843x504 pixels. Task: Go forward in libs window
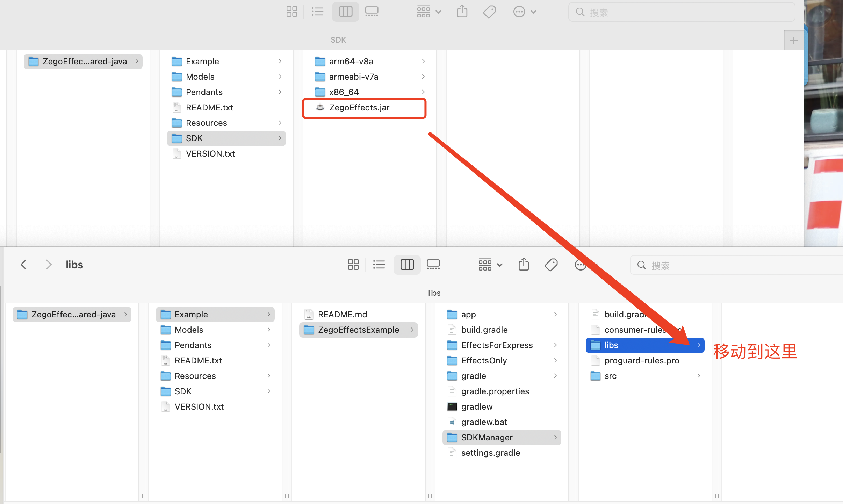click(x=49, y=265)
